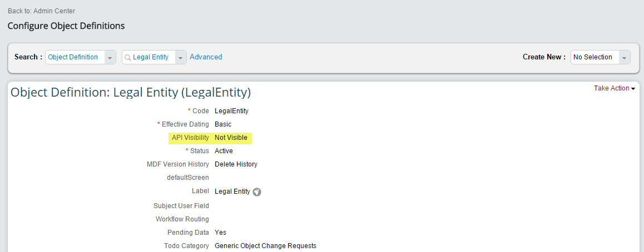Click the highlighted Not Visible value
The image size is (644, 252).
point(231,138)
